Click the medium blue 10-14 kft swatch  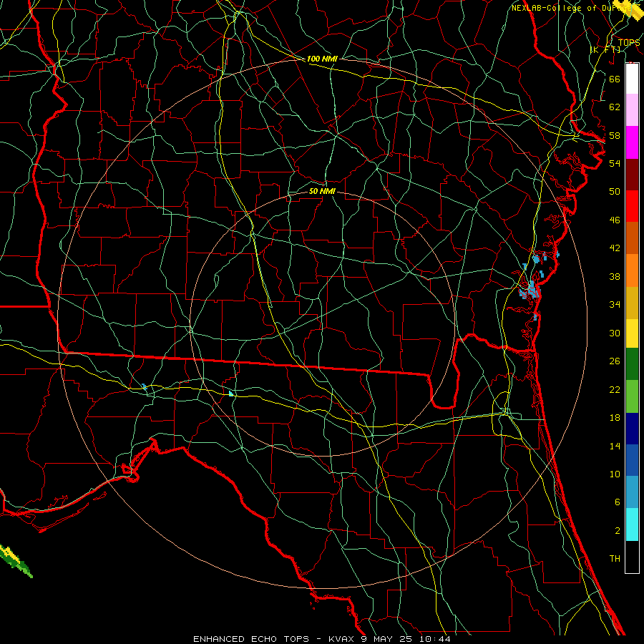[x=632, y=460]
